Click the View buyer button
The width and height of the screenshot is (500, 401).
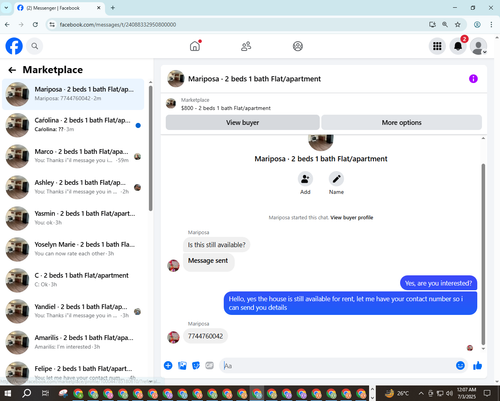(x=243, y=122)
